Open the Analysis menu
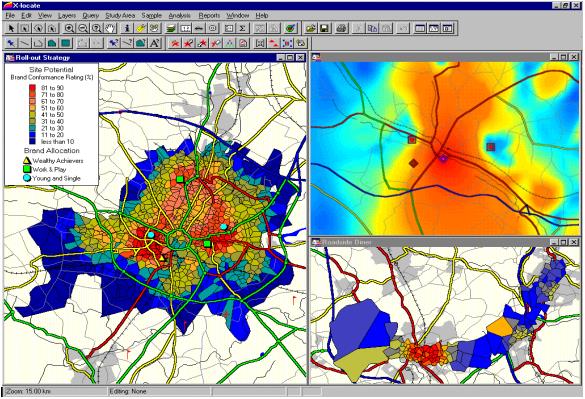Screen dimensions: 585x399 (179, 16)
